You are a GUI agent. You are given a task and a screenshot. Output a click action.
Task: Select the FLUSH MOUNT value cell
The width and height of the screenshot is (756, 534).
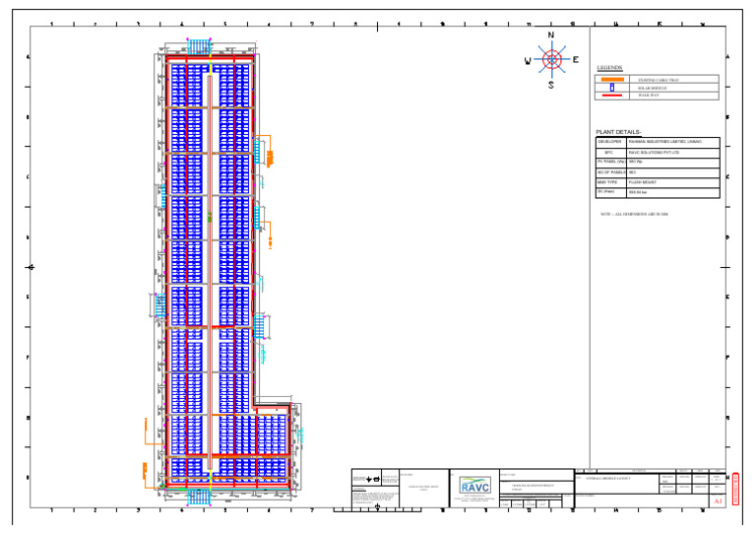(x=673, y=183)
